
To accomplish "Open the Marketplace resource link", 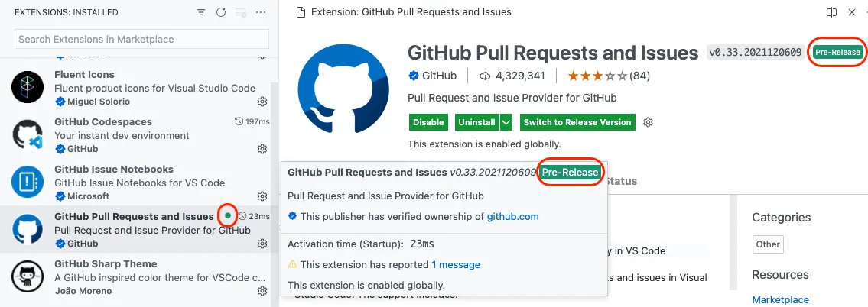I will 780,299.
